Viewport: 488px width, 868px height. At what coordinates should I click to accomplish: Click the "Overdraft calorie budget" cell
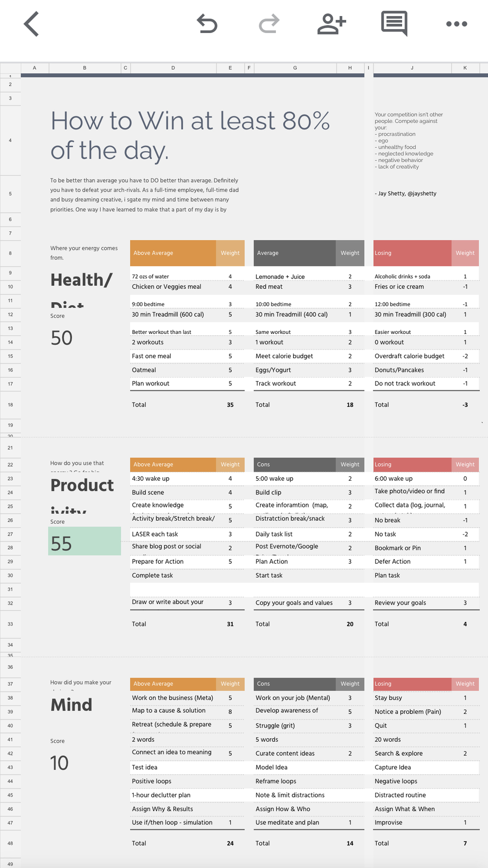(409, 356)
